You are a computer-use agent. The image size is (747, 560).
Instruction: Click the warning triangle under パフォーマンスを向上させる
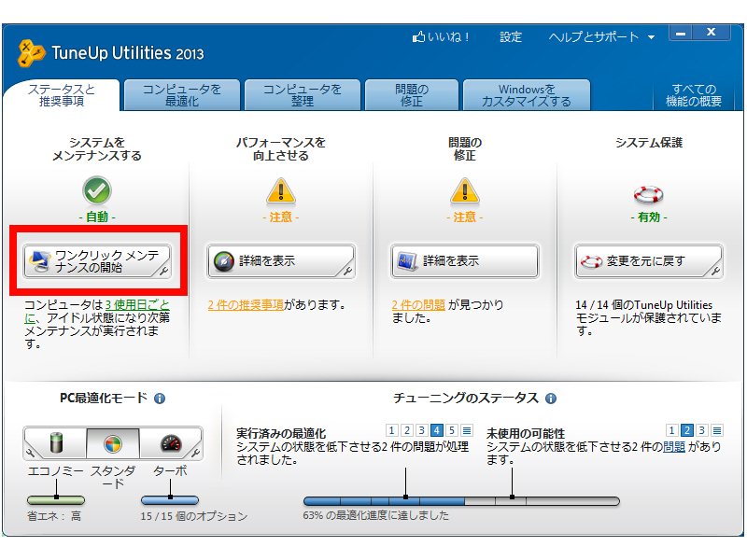tap(280, 192)
